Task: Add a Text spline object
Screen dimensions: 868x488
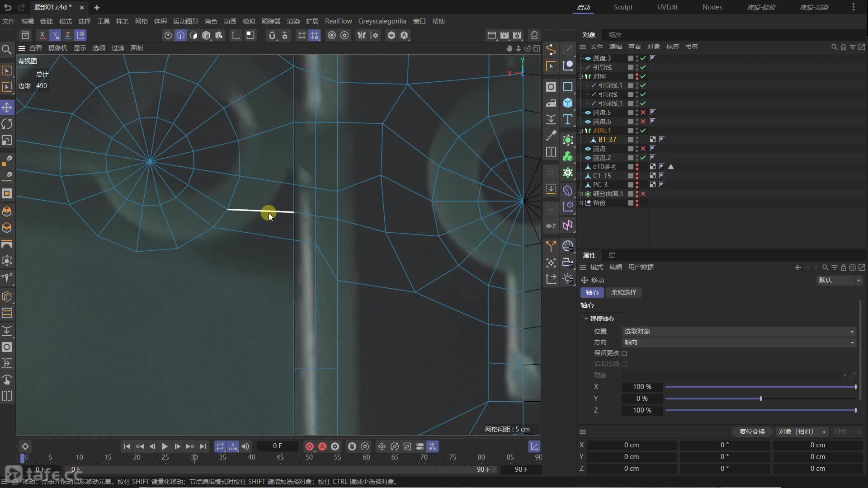Action: (568, 120)
